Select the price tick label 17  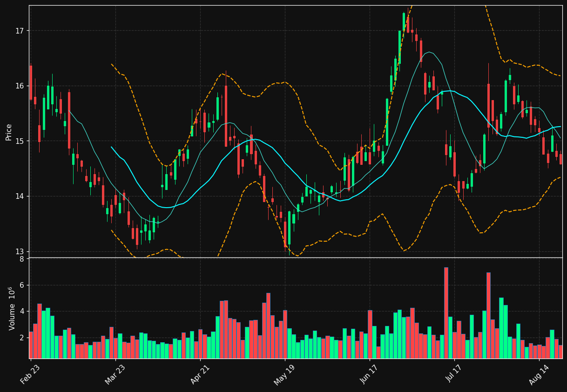(x=20, y=31)
